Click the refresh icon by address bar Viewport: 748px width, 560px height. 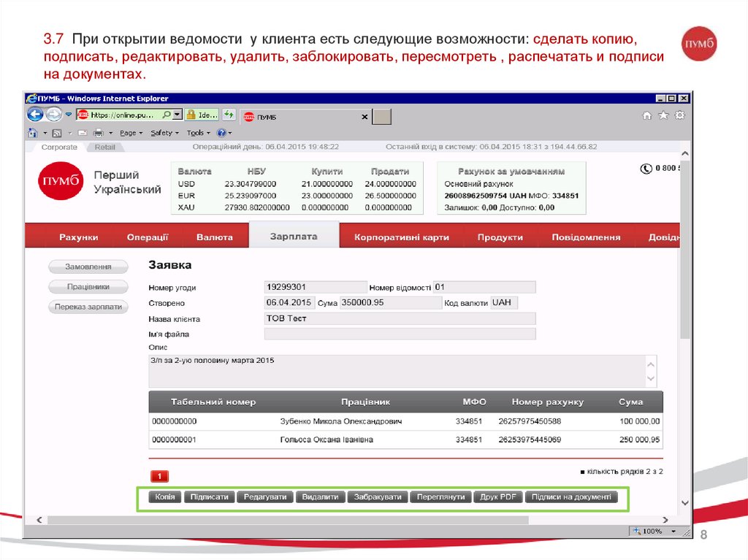(229, 115)
